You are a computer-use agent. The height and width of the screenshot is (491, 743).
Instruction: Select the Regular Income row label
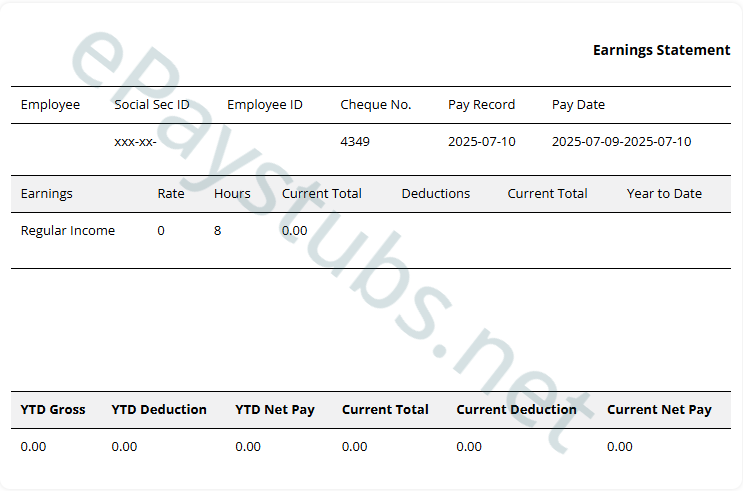coord(68,231)
